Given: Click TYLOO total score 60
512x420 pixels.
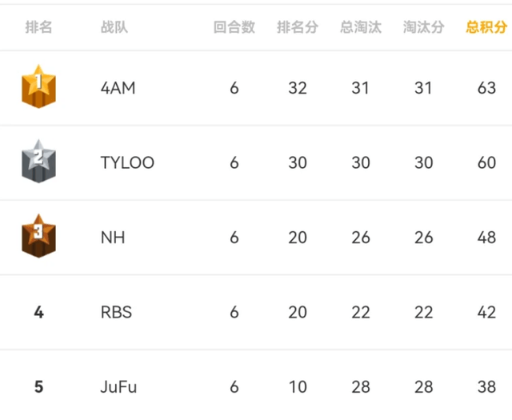Looking at the screenshot, I should tap(486, 162).
